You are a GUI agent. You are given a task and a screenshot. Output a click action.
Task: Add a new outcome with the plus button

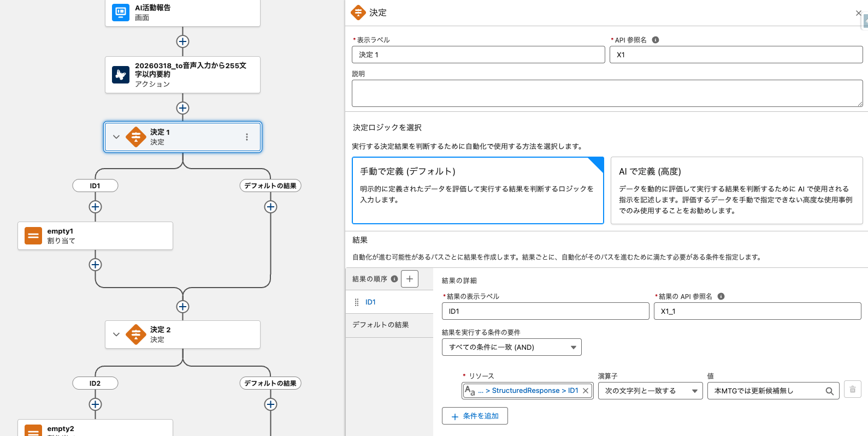(409, 279)
